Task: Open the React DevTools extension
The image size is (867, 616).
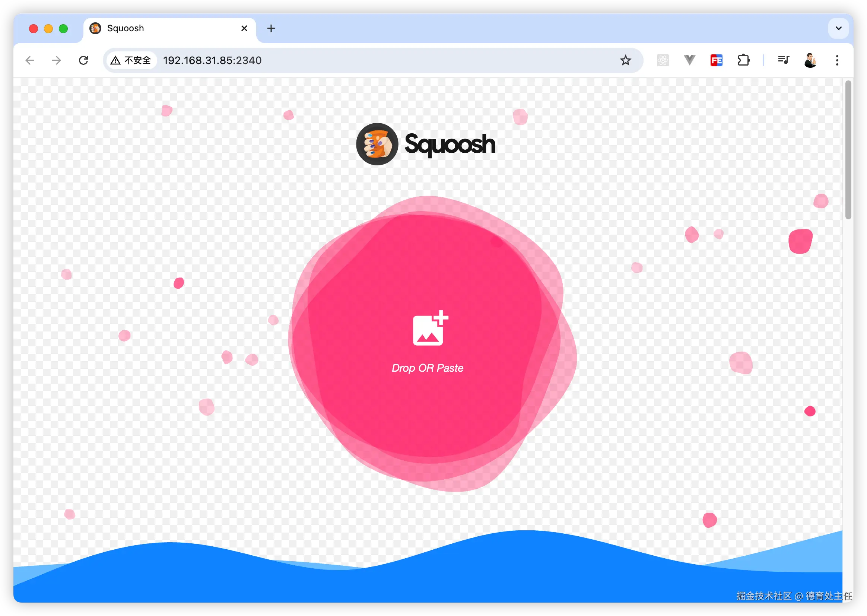Action: [663, 60]
